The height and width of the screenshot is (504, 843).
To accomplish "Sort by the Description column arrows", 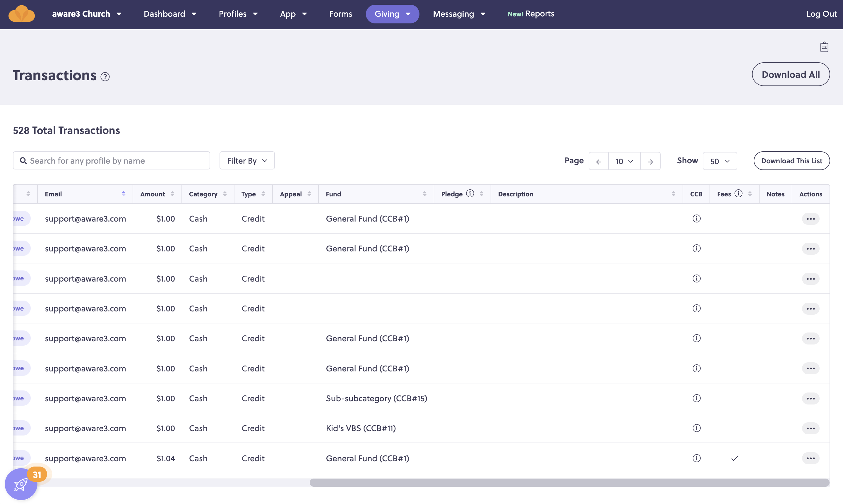I will point(674,194).
